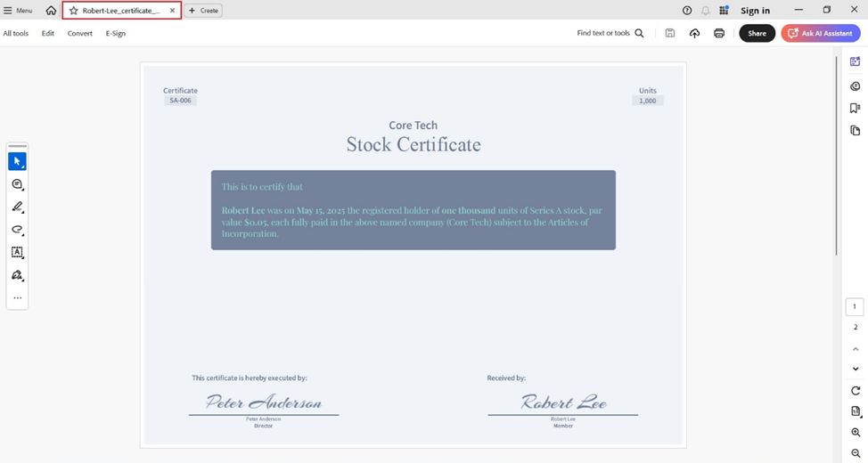Screen dimensions: 868x463
Task: Select the arrow selection tool
Action: tap(17, 161)
